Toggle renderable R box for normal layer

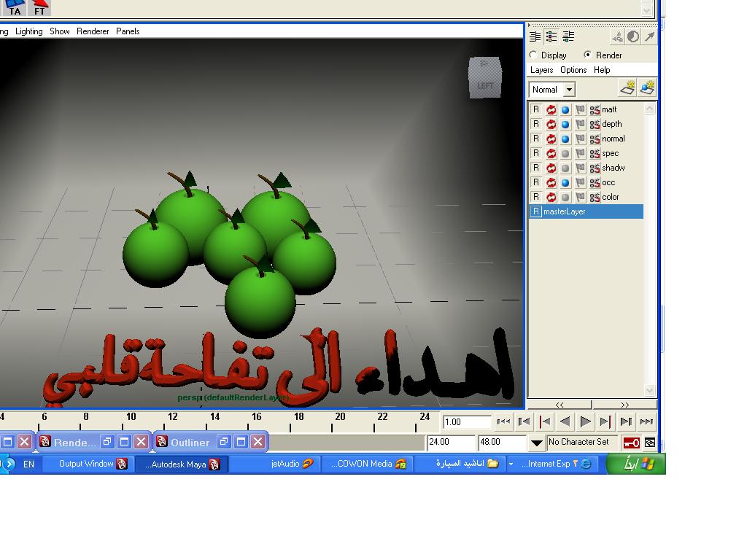536,139
